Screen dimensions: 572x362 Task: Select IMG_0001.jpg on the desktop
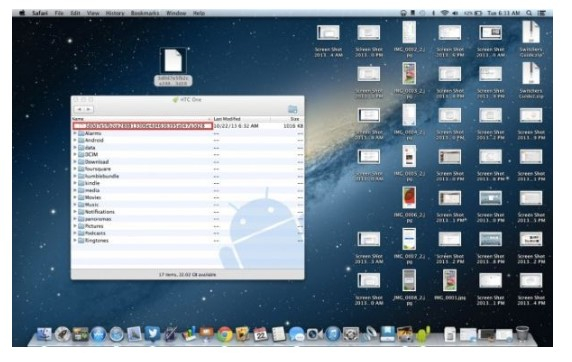pos(450,285)
